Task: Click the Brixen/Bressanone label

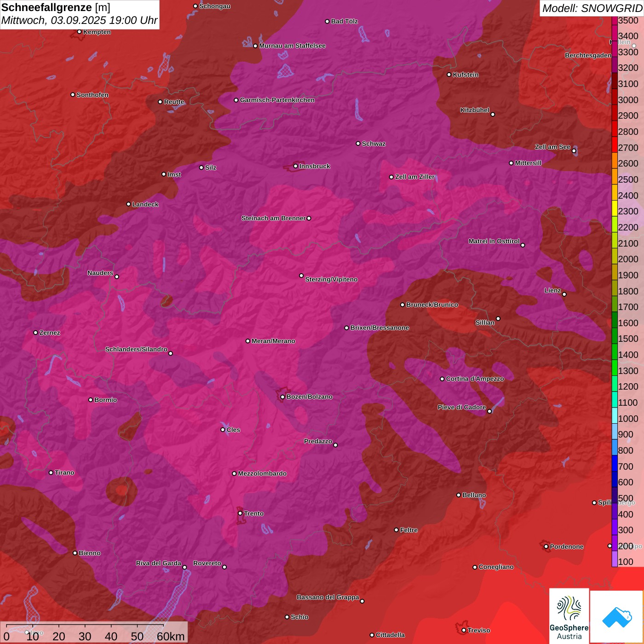Action: tap(379, 328)
